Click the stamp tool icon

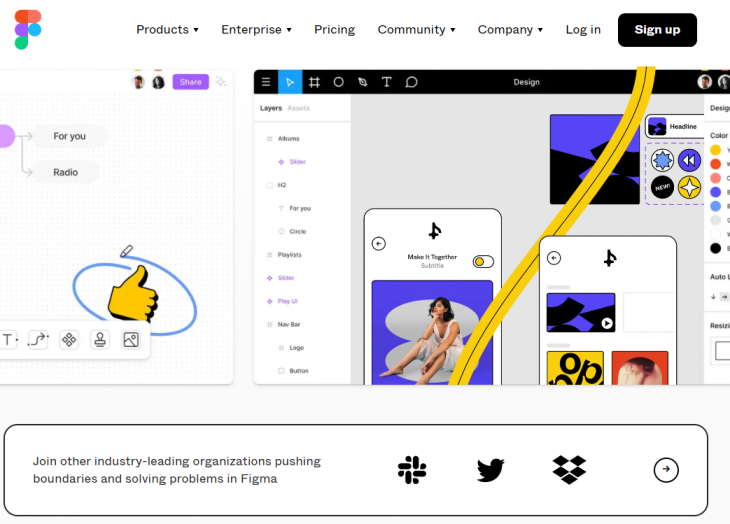[100, 340]
